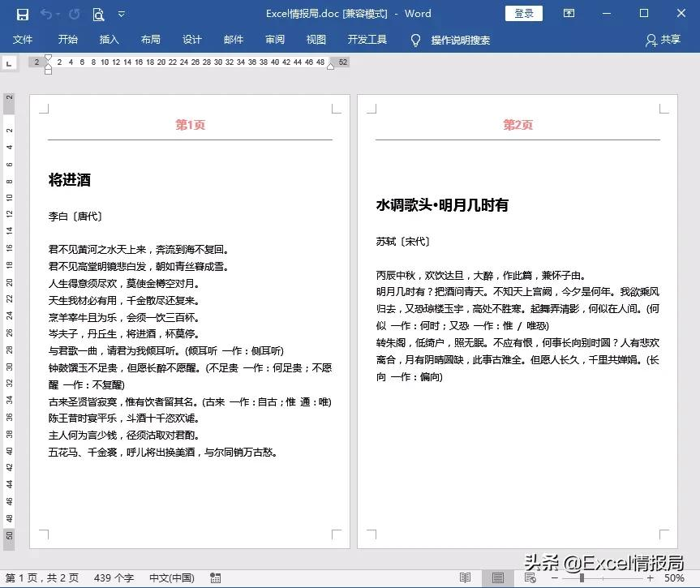
Task: Click the zoom slider handle
Action: 582,578
